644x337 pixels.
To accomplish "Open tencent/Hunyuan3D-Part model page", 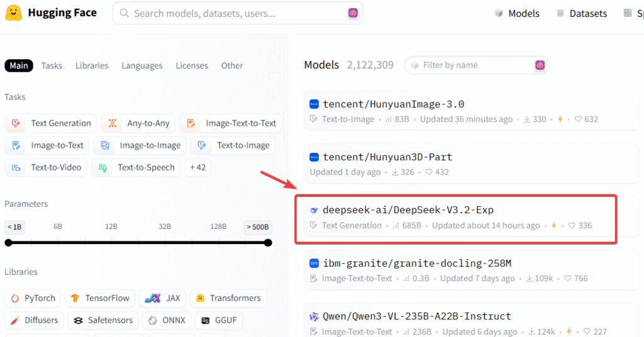I will [x=387, y=157].
